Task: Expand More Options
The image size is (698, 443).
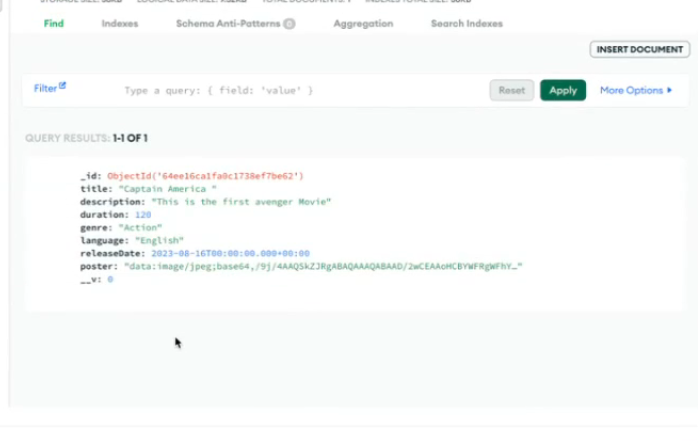Action: click(636, 90)
